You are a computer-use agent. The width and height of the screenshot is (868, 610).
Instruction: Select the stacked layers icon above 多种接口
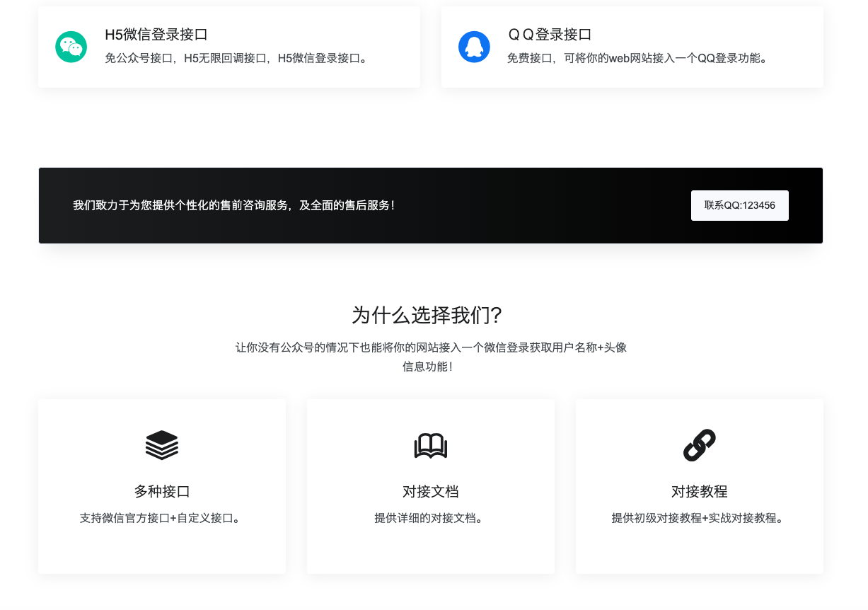point(161,445)
